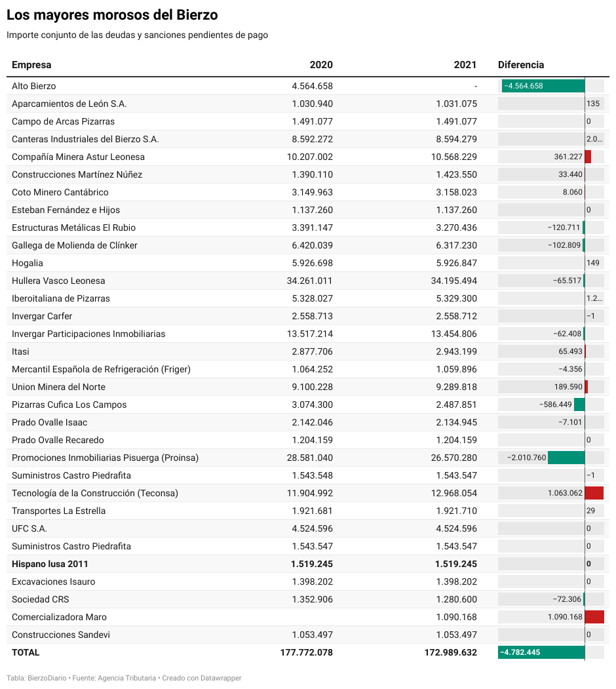Select Comercializadora Maro's red difference bar
Viewport: 616px width, 689px height.
pyautogui.click(x=594, y=617)
